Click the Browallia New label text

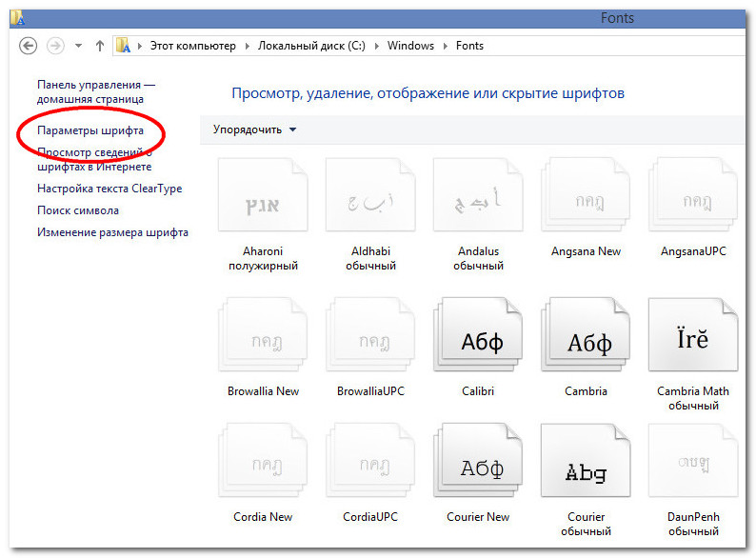[263, 391]
